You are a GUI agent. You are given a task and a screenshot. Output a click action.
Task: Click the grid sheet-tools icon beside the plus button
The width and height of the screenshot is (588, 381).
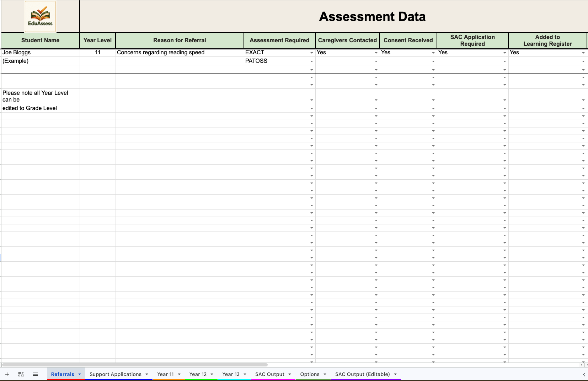click(x=21, y=374)
